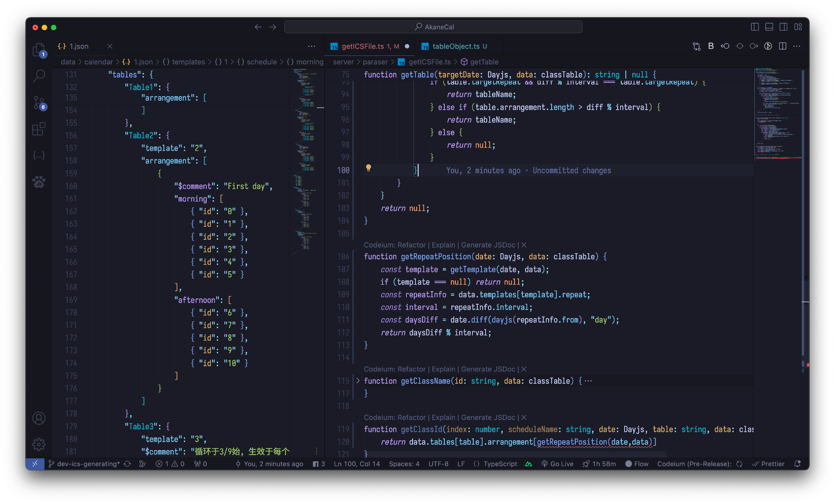Dismiss Codeium suggestions via the X
This screenshot has width=835, height=504.
point(524,245)
